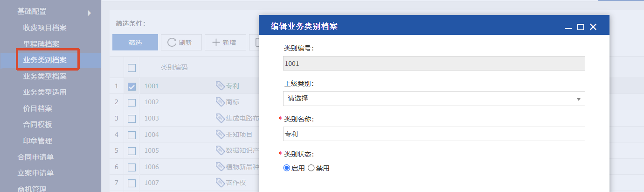Open 业务类型档案 in sidebar
The height and width of the screenshot is (192, 644).
[x=45, y=76]
